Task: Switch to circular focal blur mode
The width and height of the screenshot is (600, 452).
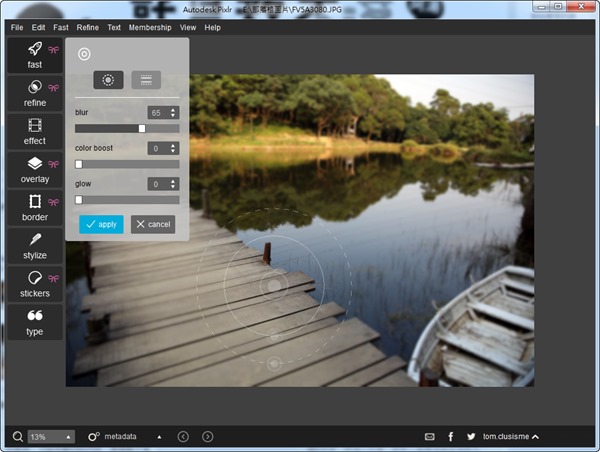Action: pyautogui.click(x=108, y=80)
